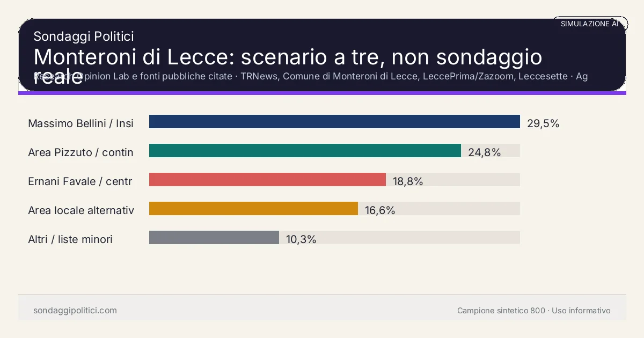This screenshot has width=644, height=338.
Task: Click the 24,8% value label
Action: pyautogui.click(x=484, y=152)
